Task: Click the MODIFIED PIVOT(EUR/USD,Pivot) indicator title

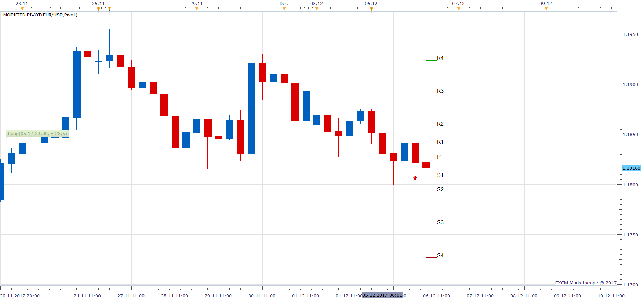Action: click(40, 15)
